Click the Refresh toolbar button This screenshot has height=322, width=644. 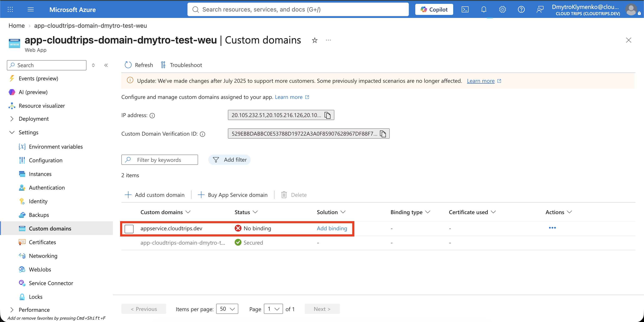pos(139,65)
